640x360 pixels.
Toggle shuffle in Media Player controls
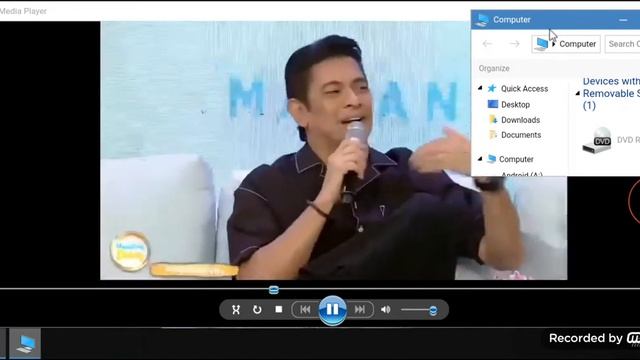(x=236, y=309)
